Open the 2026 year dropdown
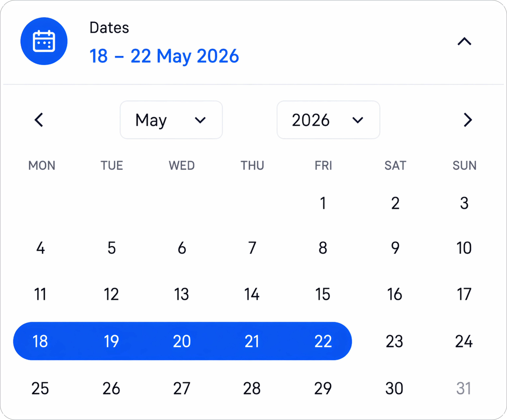The image size is (507, 420). pos(328,120)
